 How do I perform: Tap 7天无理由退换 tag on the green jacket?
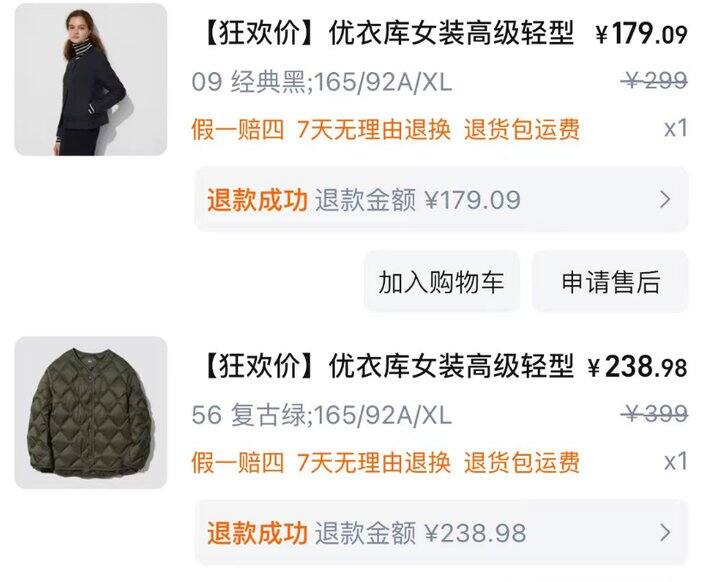[373, 462]
